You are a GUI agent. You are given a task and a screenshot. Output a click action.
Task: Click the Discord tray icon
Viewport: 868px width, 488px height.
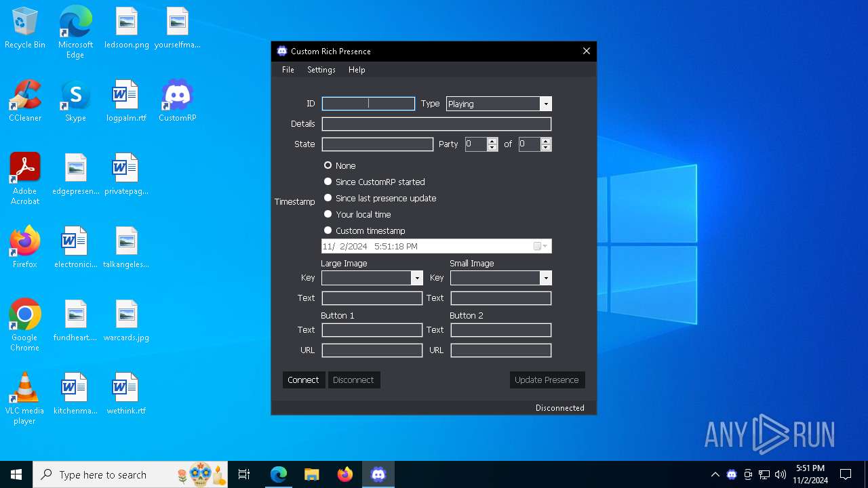pos(732,474)
